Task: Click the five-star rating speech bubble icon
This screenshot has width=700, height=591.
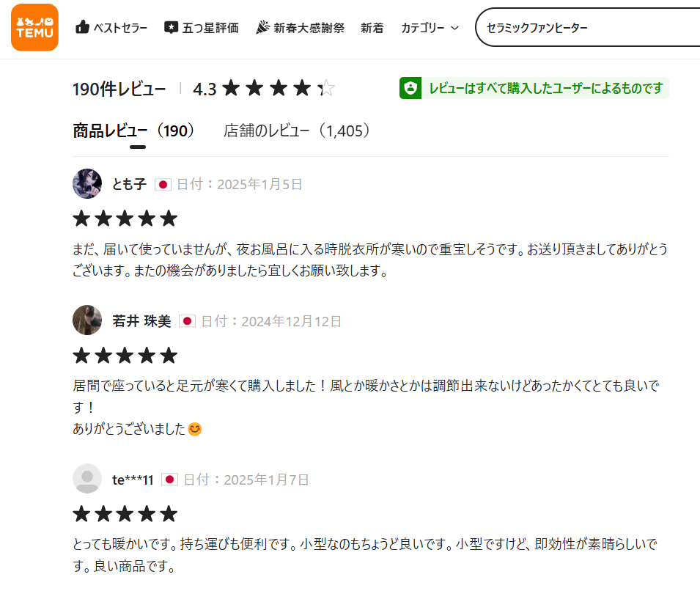Action: [x=171, y=28]
